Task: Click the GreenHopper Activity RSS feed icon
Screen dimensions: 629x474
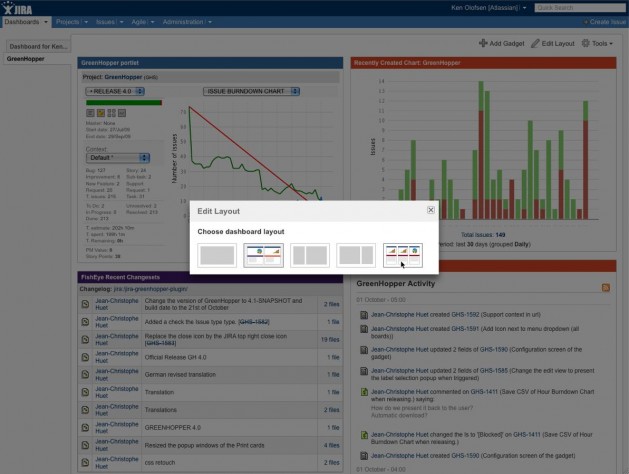Action: point(606,288)
